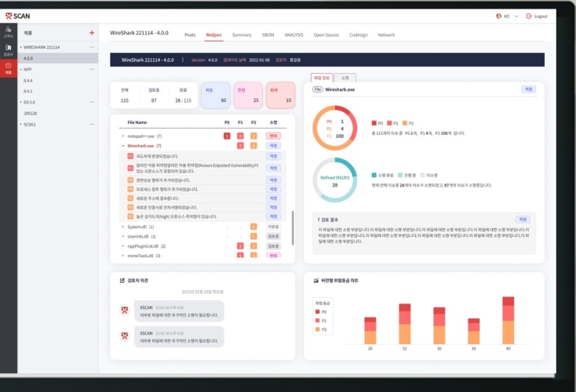Select version 8.4.1 under NPP

click(x=28, y=91)
